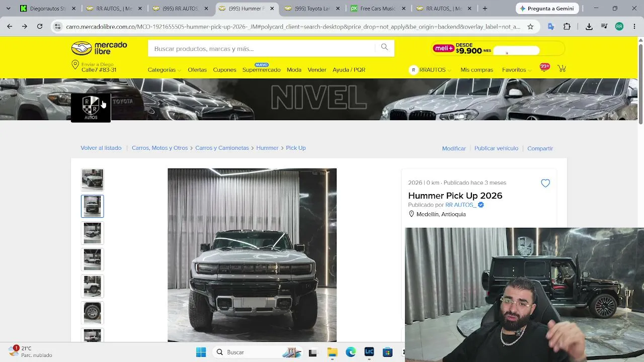Click the Modificar link

tap(454, 148)
